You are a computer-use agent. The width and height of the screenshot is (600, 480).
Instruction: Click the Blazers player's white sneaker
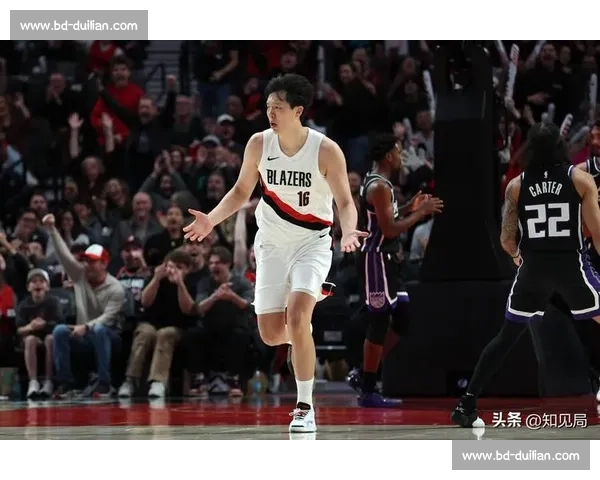click(302, 418)
